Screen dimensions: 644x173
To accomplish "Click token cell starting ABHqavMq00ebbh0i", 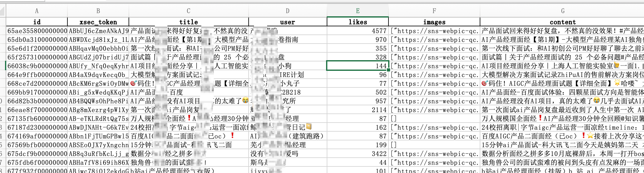I will (x=98, y=48).
